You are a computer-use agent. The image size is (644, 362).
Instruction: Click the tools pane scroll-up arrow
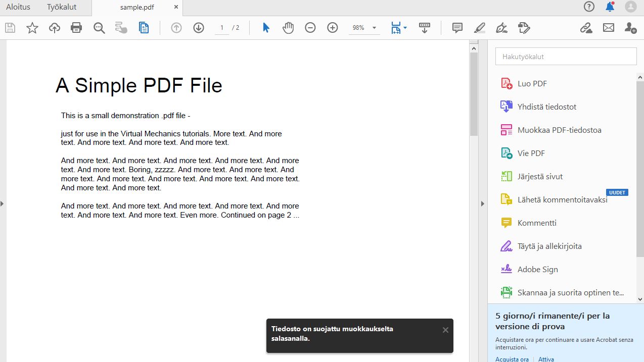pos(640,77)
